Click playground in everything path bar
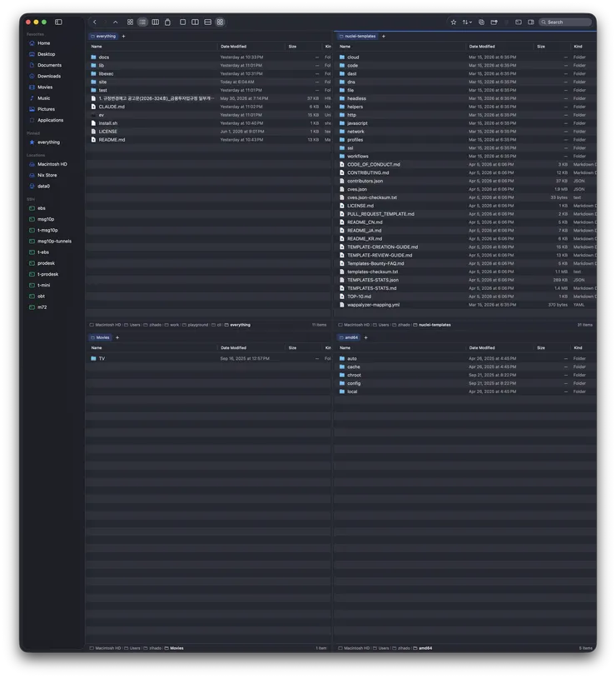 [197, 325]
